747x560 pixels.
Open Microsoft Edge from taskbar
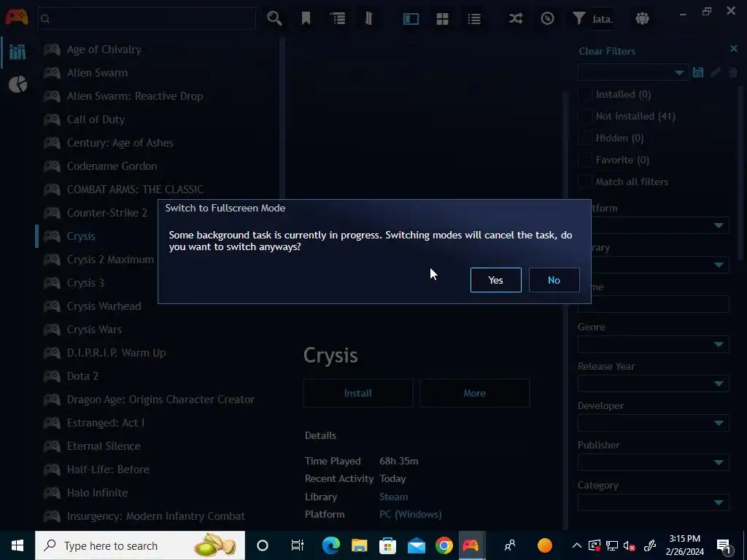click(x=330, y=545)
